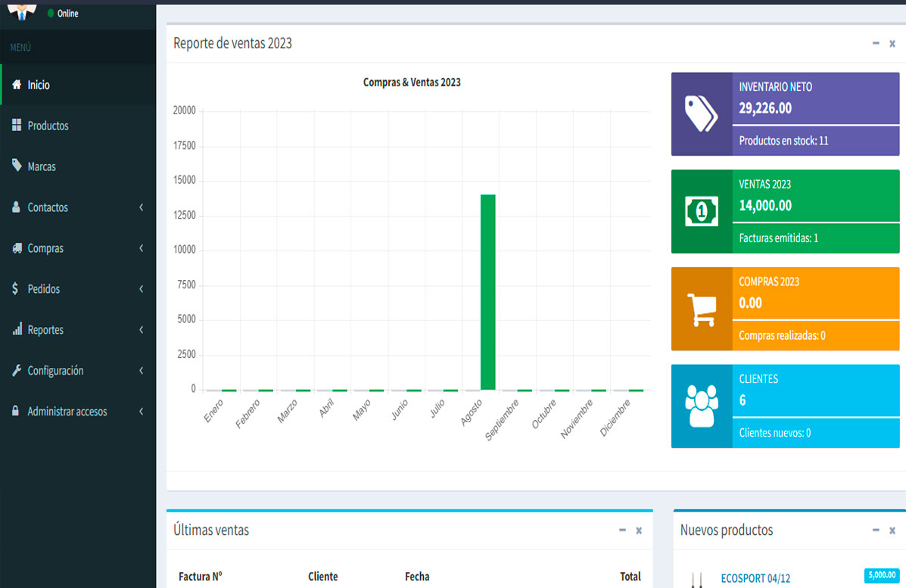
Task: Collapse the Reporte de ventas 2023 panel
Action: coord(876,44)
